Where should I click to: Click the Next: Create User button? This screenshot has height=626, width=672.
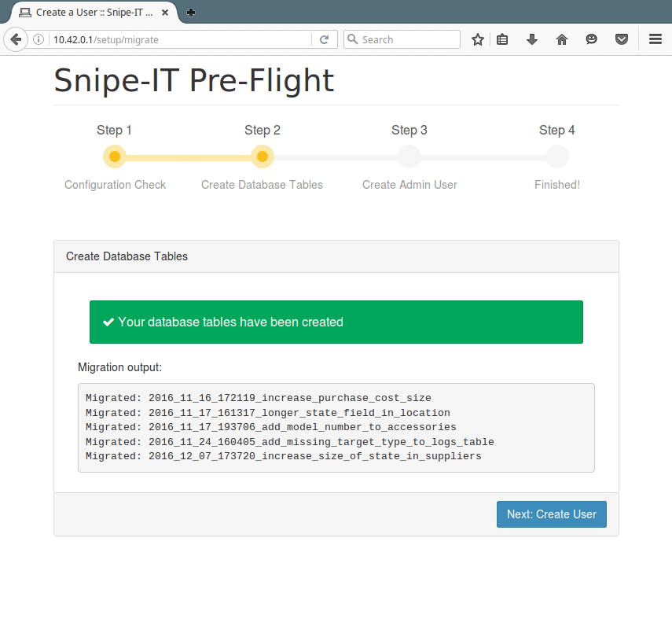[551, 514]
